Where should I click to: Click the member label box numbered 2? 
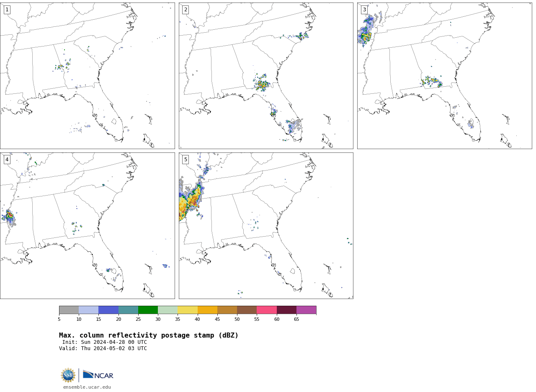click(186, 10)
